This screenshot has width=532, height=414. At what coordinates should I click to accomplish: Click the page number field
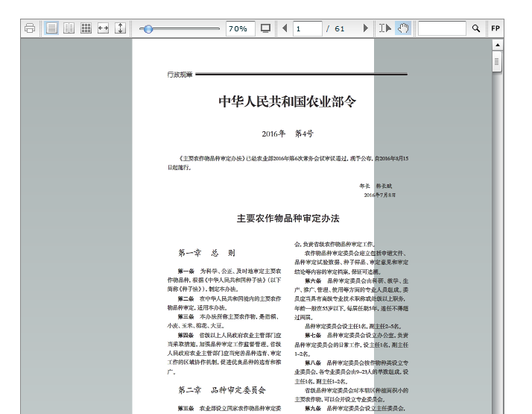click(308, 28)
